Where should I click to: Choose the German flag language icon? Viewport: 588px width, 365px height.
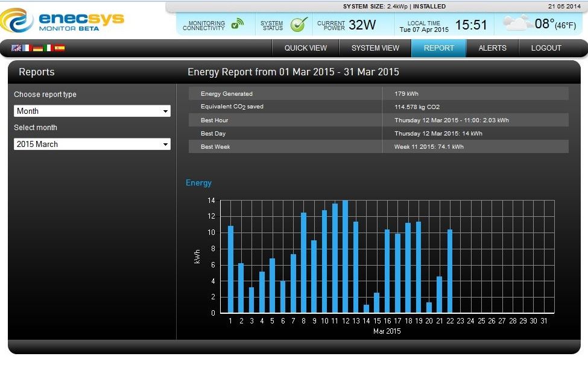pyautogui.click(x=37, y=48)
